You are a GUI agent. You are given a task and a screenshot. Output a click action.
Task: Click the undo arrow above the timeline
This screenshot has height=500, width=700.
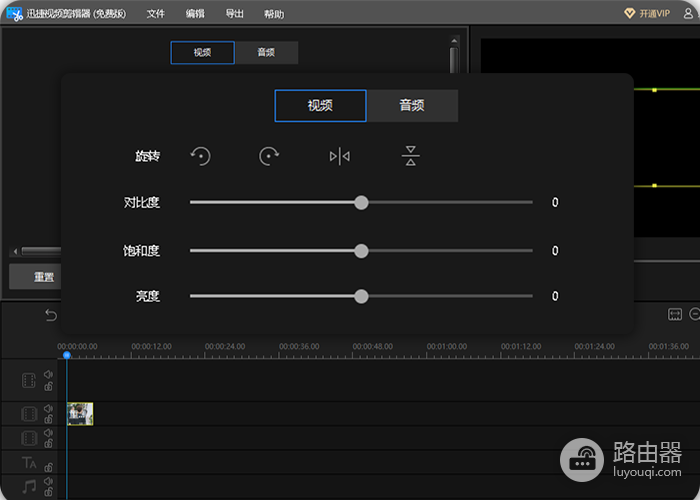pos(51,315)
